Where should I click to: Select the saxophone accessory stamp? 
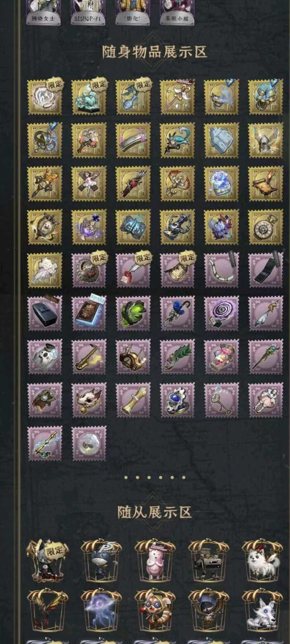[89, 357]
